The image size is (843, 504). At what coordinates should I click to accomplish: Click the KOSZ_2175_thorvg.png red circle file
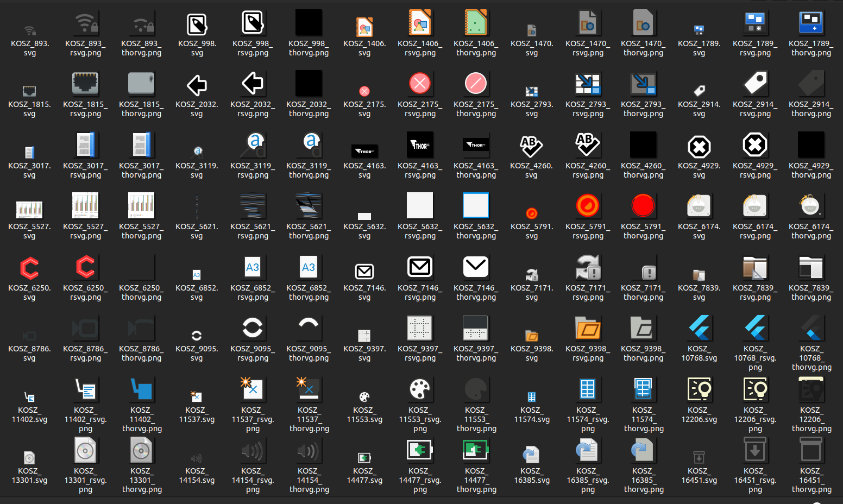click(476, 84)
